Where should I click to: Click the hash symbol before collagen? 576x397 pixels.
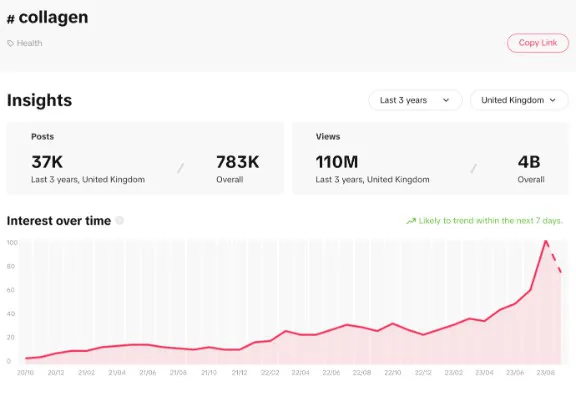[11, 19]
